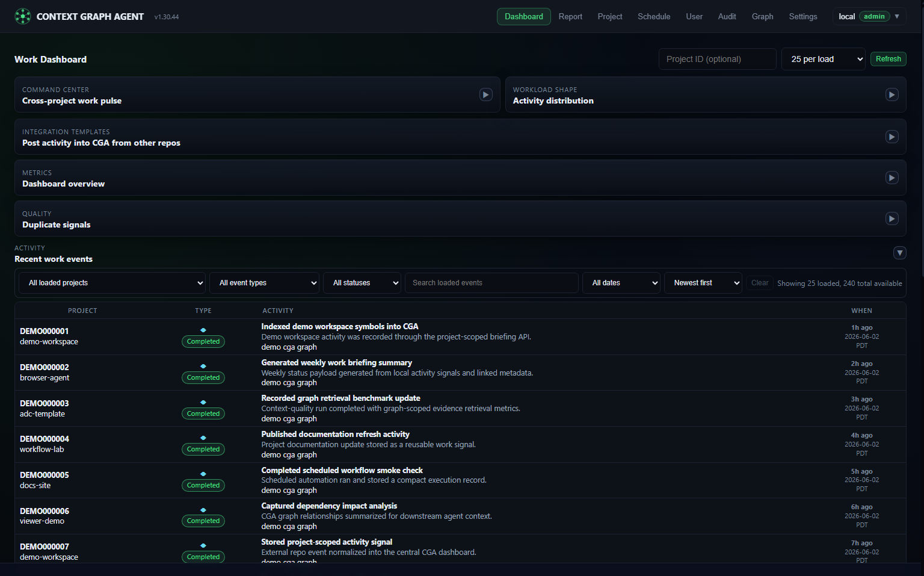Click the Completed badge for workflow-lab
This screenshot has width=924, height=576.
(203, 449)
